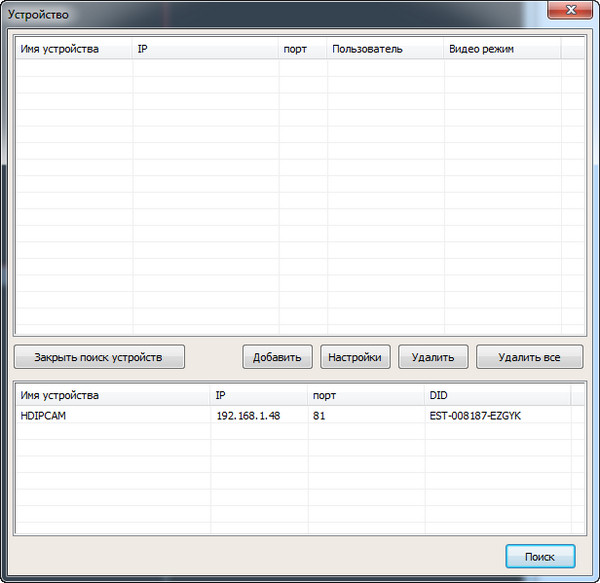Viewport: 600px width, 583px height.
Task: Click порт column header in lower list
Action: click(364, 395)
